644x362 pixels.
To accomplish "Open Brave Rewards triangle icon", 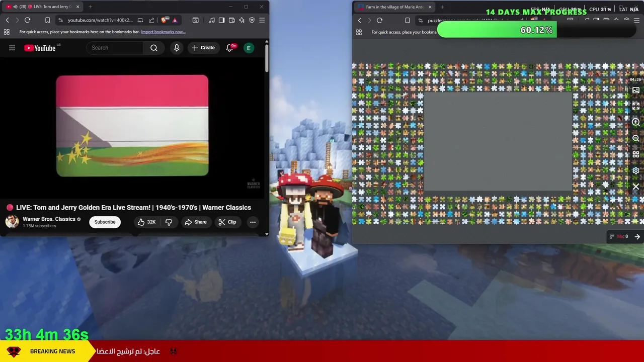I will (x=175, y=20).
